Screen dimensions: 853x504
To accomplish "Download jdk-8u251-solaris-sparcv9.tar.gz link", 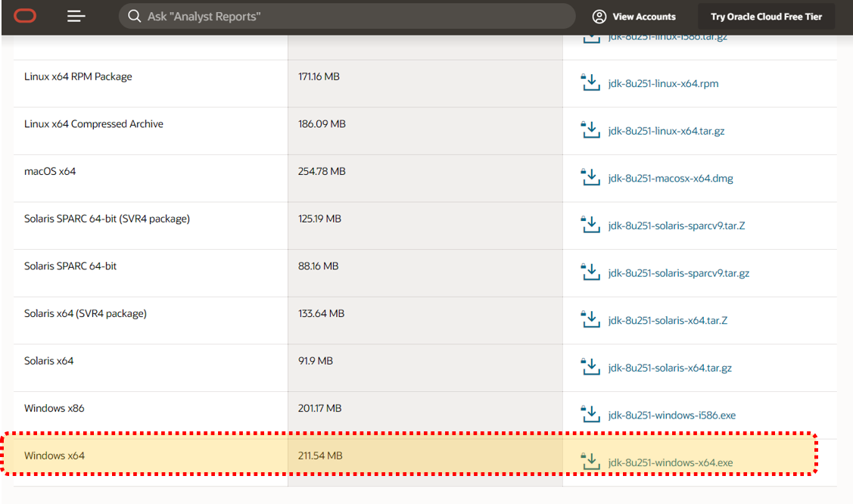I will tap(679, 273).
